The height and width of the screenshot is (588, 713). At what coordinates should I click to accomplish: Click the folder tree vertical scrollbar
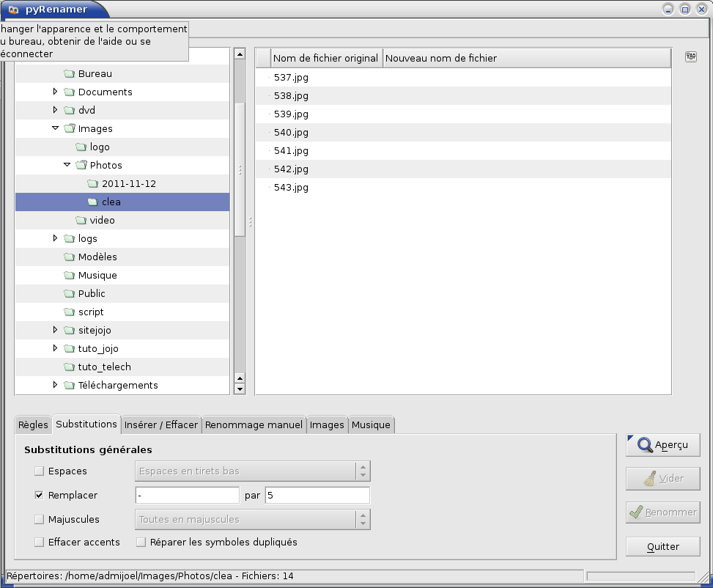[x=240, y=169]
